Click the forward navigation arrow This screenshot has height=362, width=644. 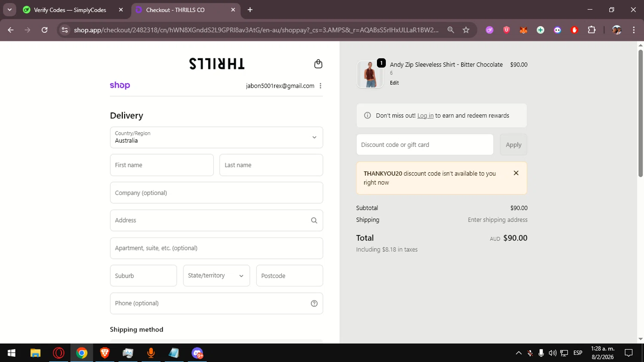27,30
